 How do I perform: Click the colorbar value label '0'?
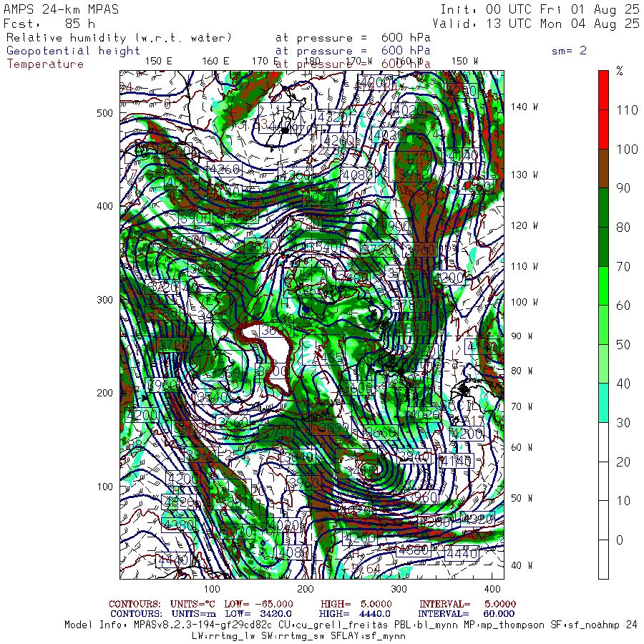pyautogui.click(x=620, y=540)
